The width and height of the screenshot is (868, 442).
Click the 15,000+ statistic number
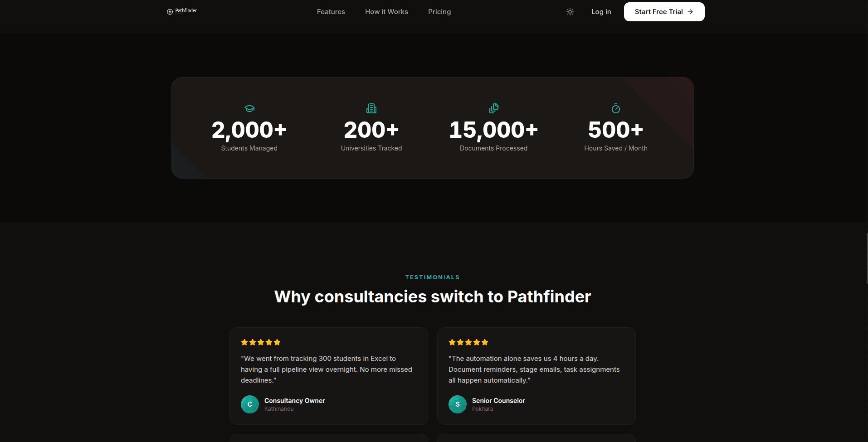coord(494,130)
